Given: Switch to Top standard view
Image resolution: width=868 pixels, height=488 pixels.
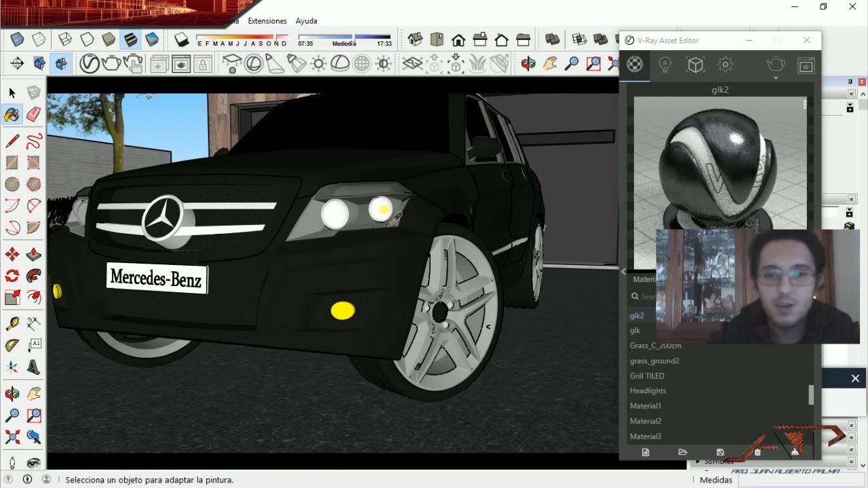Looking at the screenshot, I should click(437, 40).
